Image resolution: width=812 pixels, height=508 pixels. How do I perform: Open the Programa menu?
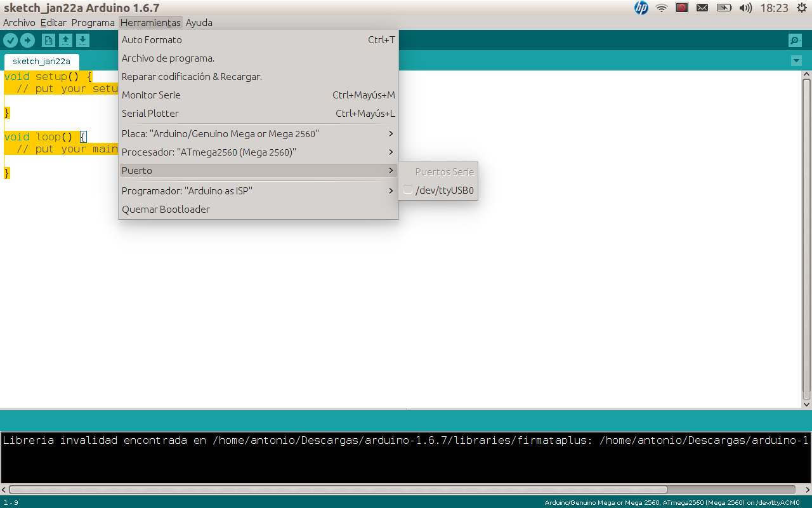[93, 23]
